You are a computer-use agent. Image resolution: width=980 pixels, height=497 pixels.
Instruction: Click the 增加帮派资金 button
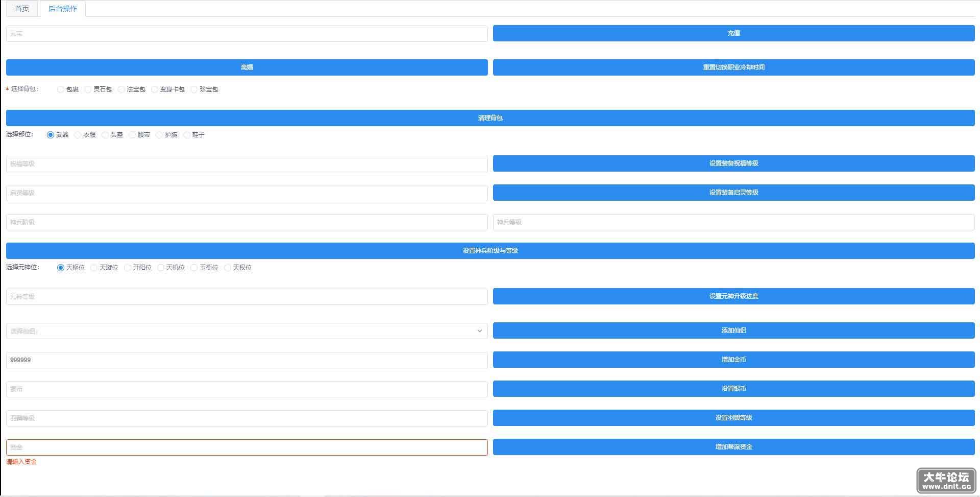[x=733, y=447]
